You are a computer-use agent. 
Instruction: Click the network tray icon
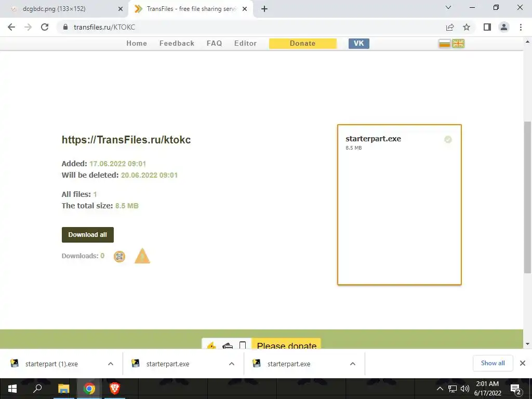[x=453, y=389]
